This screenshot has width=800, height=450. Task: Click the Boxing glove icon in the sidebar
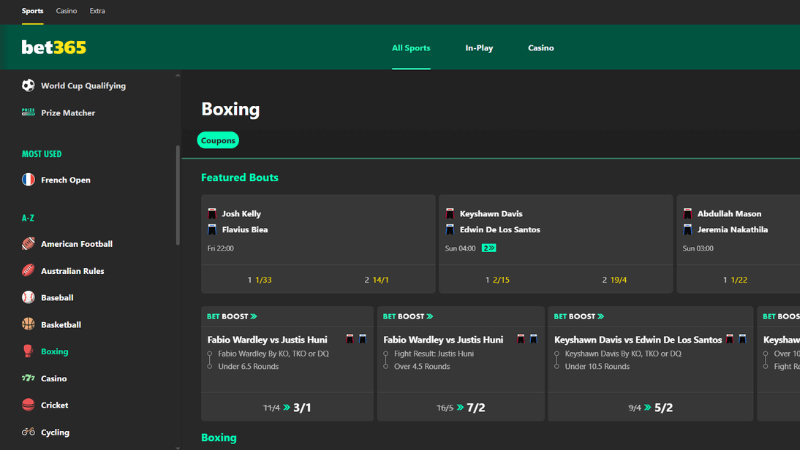click(28, 351)
